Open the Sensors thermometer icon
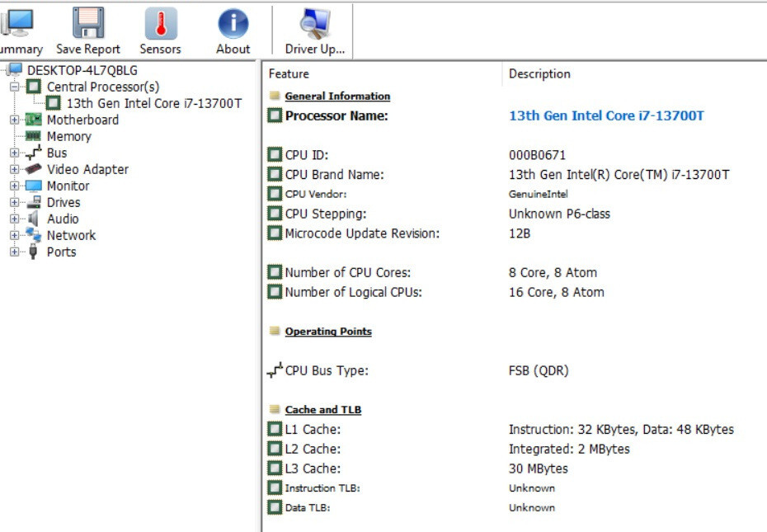Viewport: 767px width, 532px height. pos(161,23)
